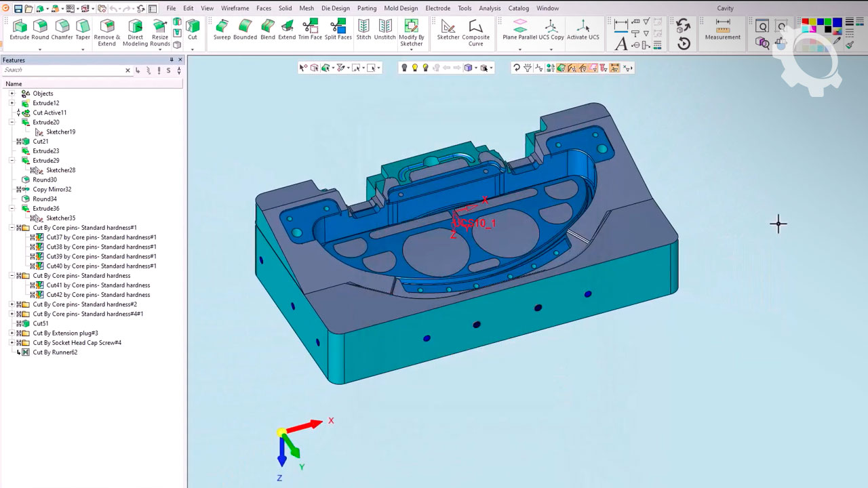Open the Measurement tool
Image resolution: width=868 pixels, height=488 pixels.
(722, 30)
